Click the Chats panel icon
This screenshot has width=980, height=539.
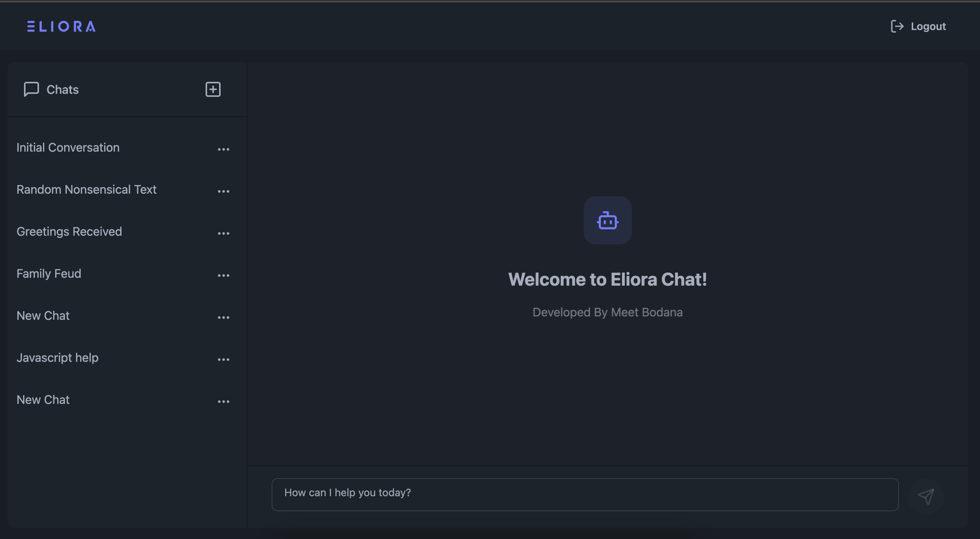[31, 89]
